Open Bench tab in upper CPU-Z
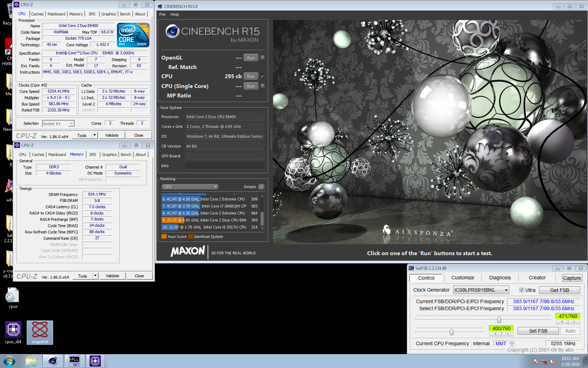This screenshot has width=588, height=368. [x=125, y=14]
